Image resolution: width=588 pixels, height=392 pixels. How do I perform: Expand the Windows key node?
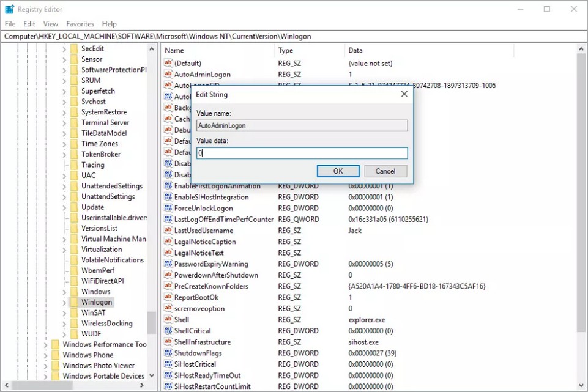coord(64,292)
